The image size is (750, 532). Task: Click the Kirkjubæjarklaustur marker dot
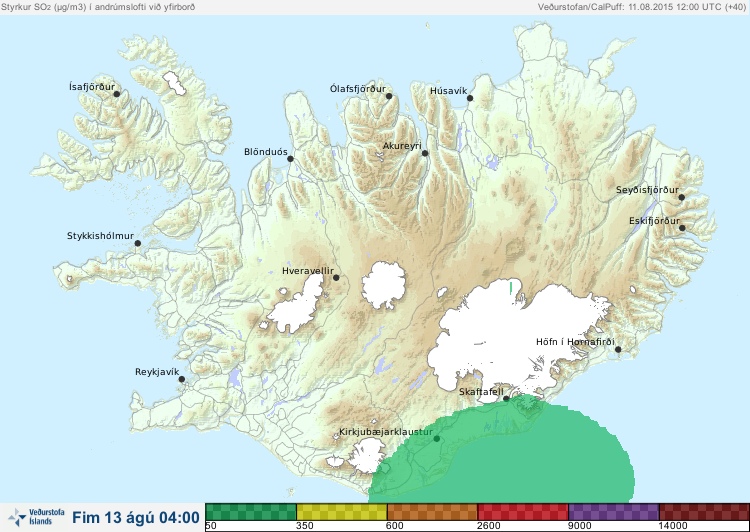tap(436, 439)
